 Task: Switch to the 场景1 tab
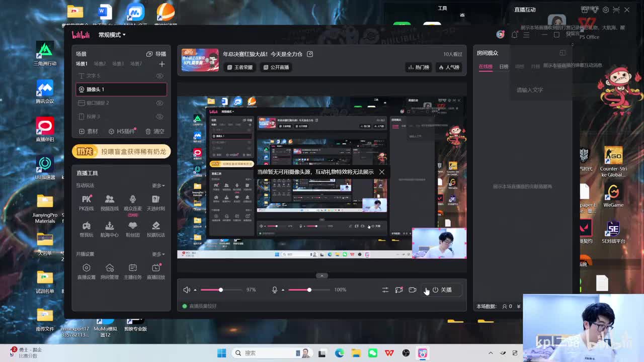coord(82,64)
